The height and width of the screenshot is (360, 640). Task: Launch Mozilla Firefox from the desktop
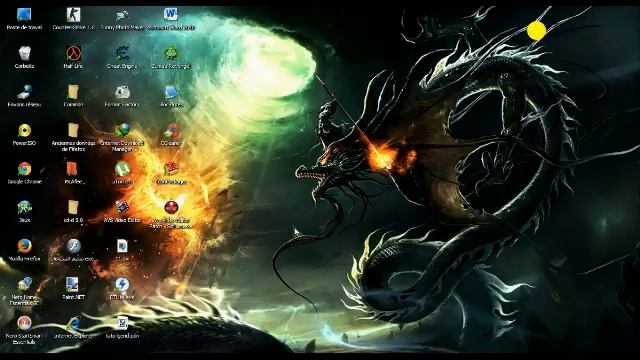pyautogui.click(x=24, y=246)
